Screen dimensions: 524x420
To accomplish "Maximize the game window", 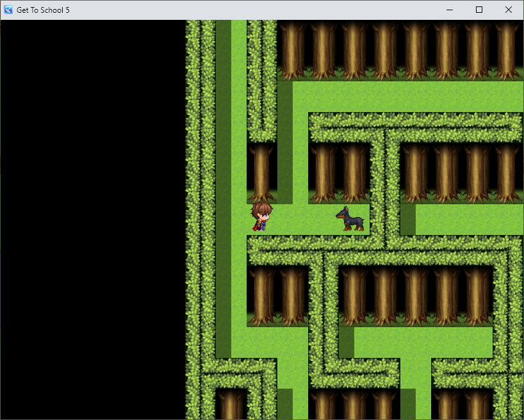I will (x=479, y=10).
